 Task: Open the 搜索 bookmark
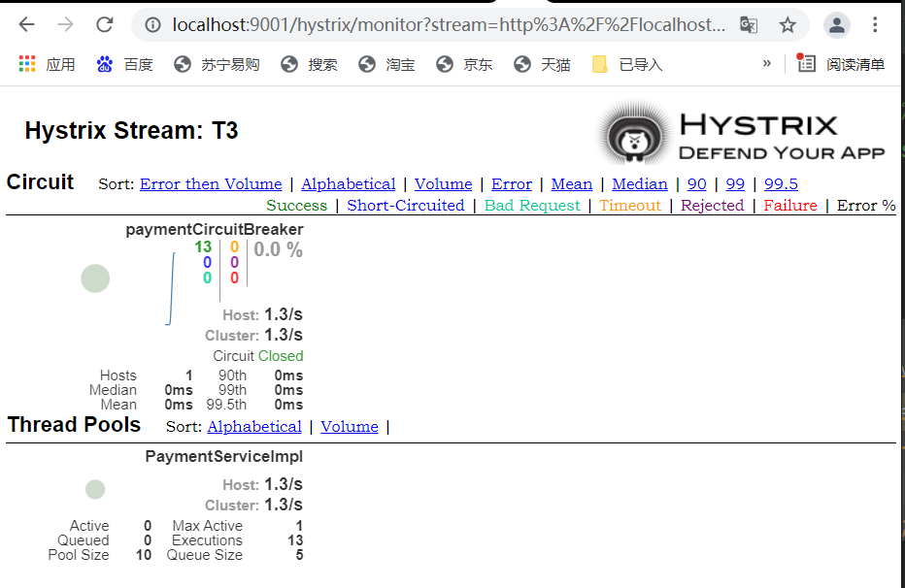click(x=310, y=65)
